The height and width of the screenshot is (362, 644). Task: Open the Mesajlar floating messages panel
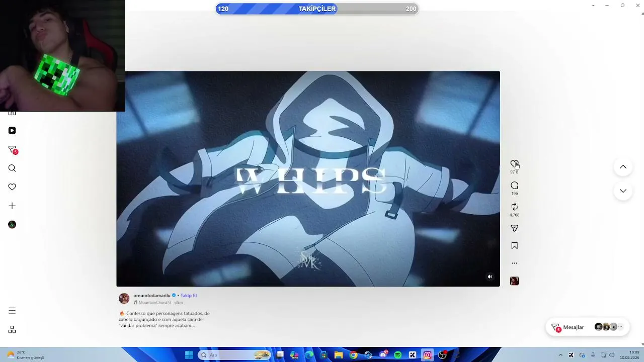[587, 327]
